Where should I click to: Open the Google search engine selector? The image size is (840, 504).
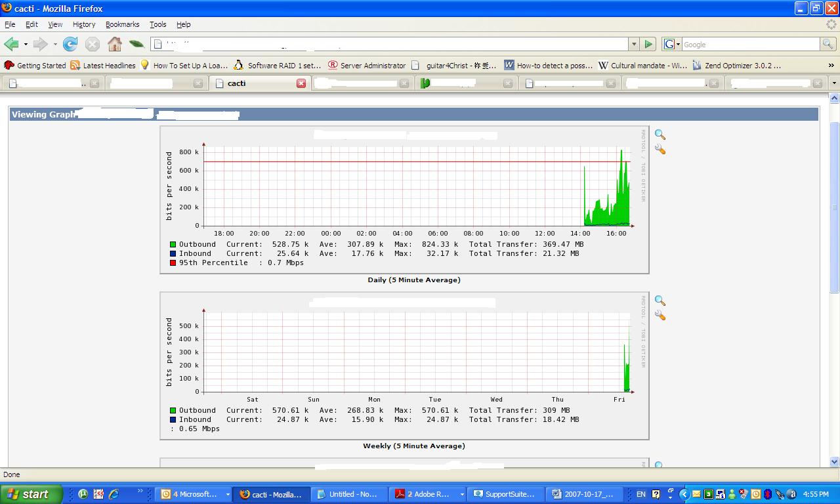pos(672,44)
